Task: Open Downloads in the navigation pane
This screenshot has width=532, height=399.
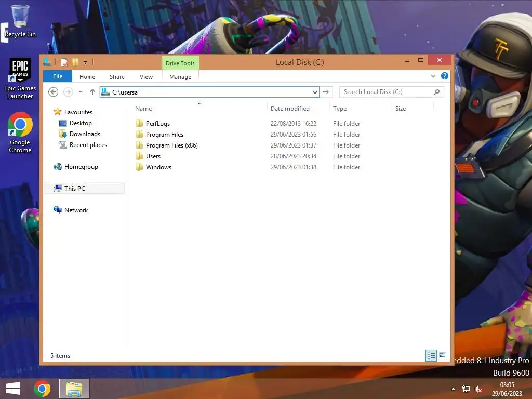Action: click(85, 134)
